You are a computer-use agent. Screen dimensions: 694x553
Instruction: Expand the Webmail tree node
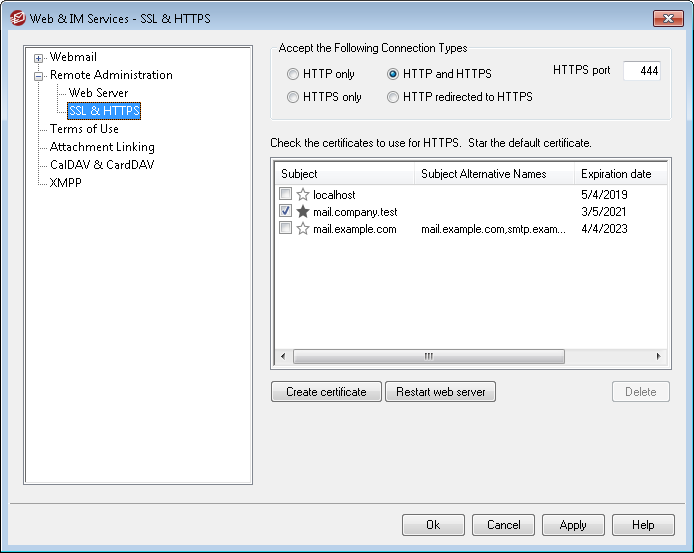tap(39, 57)
